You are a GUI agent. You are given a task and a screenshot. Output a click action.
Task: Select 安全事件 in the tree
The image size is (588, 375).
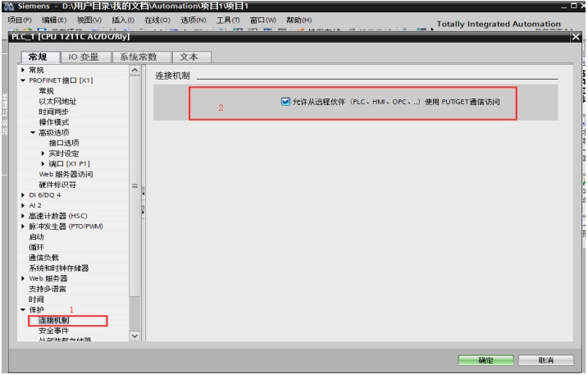[x=53, y=331]
